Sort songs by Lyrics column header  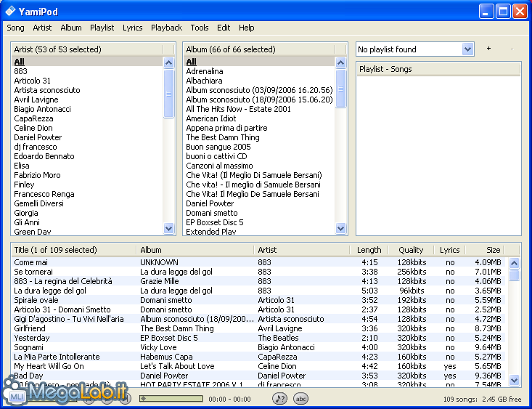449,250
